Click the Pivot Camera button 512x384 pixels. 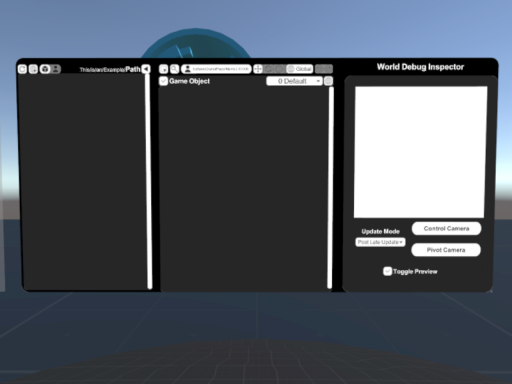coord(446,250)
